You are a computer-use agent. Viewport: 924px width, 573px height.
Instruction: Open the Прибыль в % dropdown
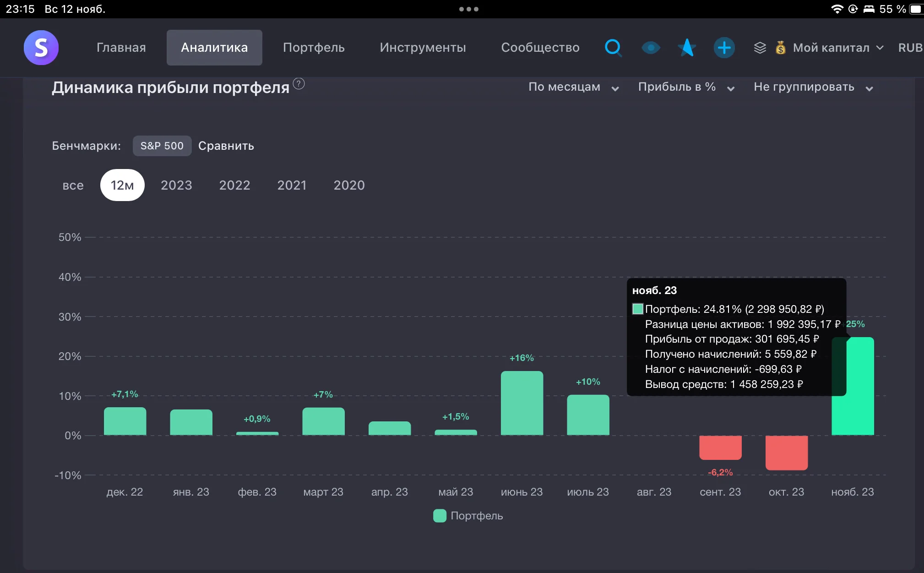pos(686,87)
